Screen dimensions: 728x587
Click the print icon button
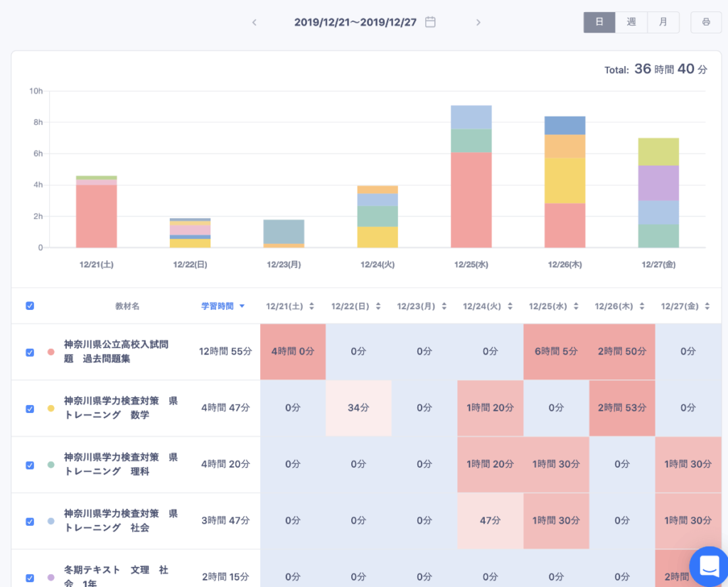pos(705,22)
